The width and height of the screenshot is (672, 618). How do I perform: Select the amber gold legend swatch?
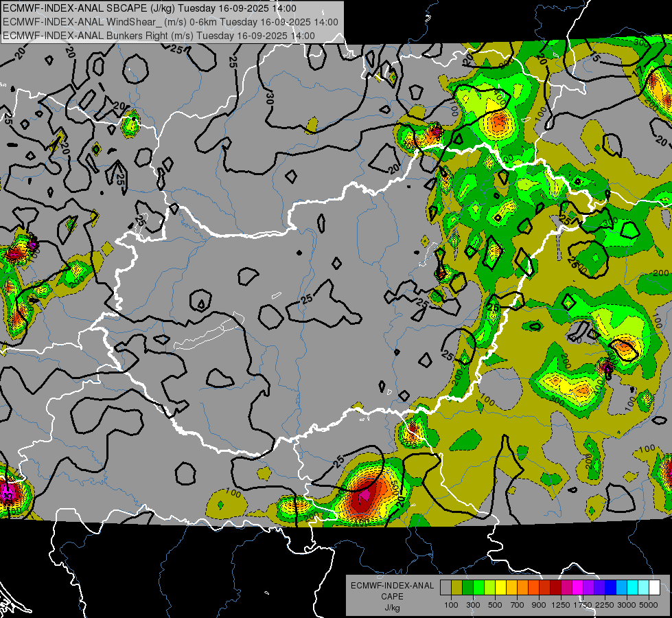(511, 587)
